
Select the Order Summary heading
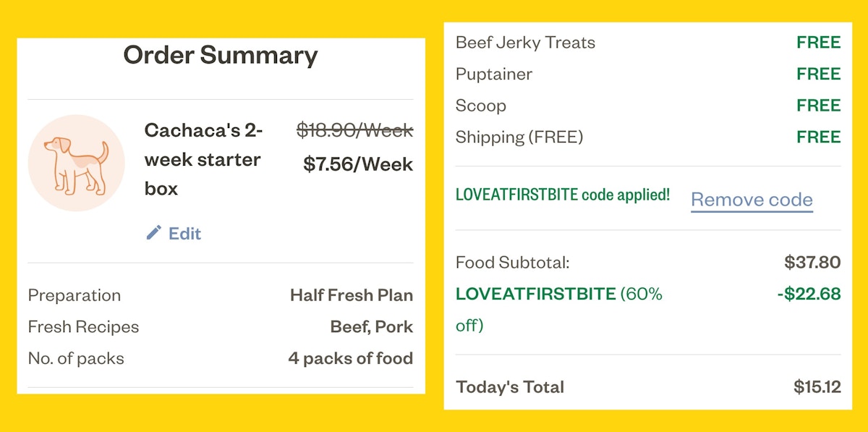coord(221,55)
